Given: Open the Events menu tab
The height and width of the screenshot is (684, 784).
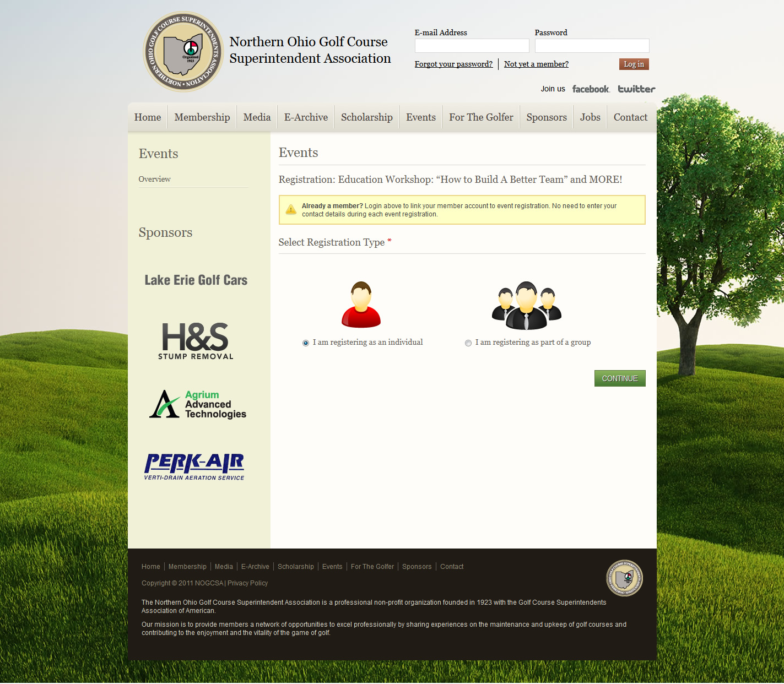Looking at the screenshot, I should coord(421,117).
